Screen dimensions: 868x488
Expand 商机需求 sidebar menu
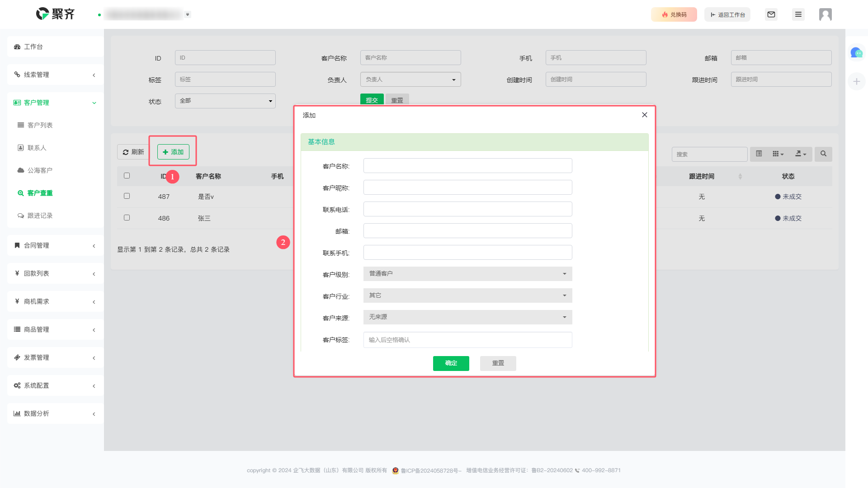55,301
